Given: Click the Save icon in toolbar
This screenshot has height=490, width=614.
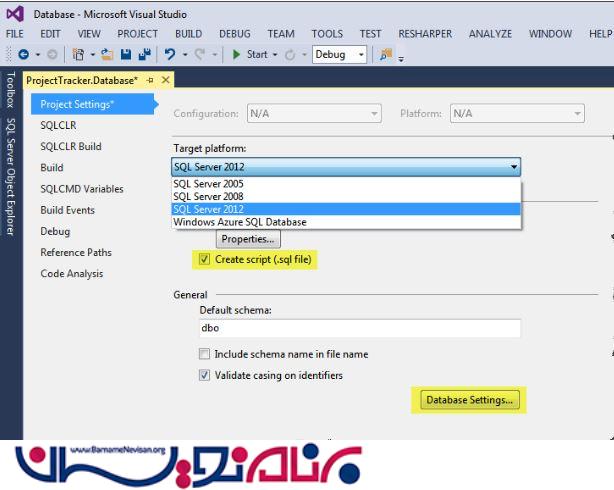Looking at the screenshot, I should (127, 54).
